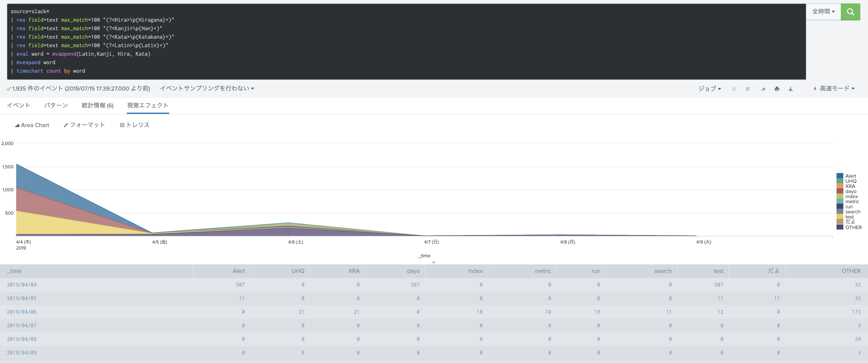The height and width of the screenshot is (363, 868).
Task: Pause the search job
Action: coord(734,89)
